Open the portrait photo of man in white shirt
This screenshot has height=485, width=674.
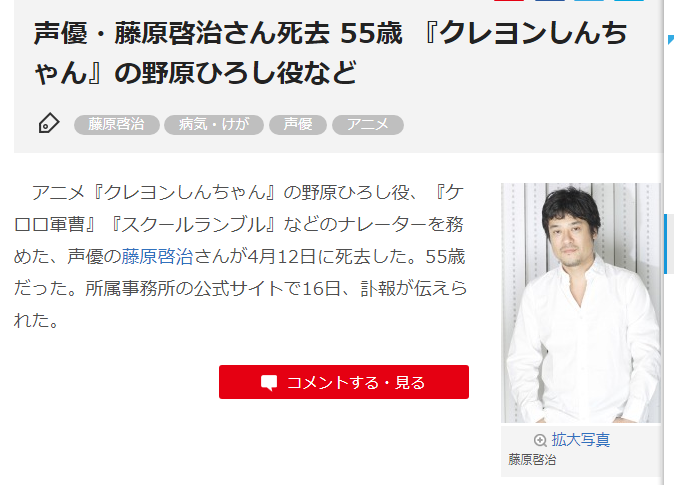coord(581,303)
